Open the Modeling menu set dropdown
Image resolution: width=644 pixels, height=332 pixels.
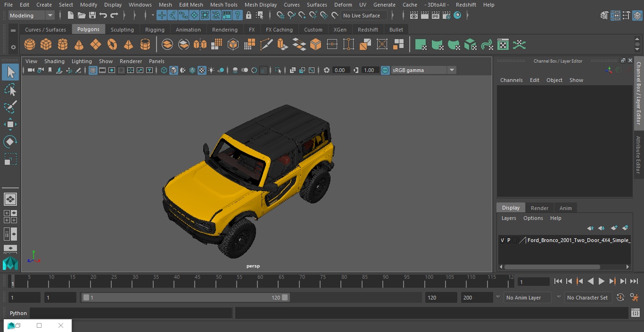click(x=32, y=16)
